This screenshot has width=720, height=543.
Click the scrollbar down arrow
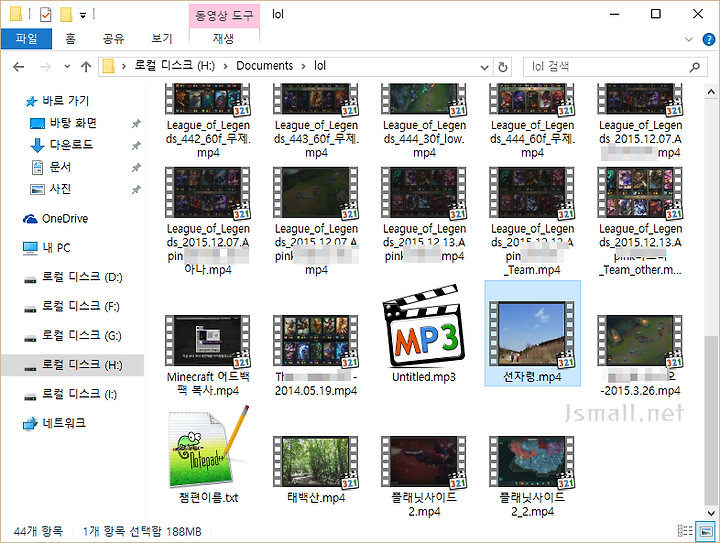711,513
